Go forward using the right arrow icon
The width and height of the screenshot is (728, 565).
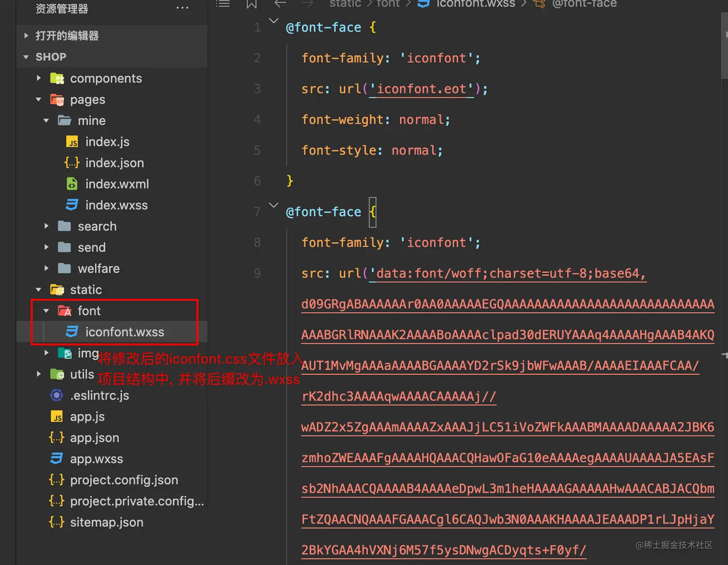(307, 3)
